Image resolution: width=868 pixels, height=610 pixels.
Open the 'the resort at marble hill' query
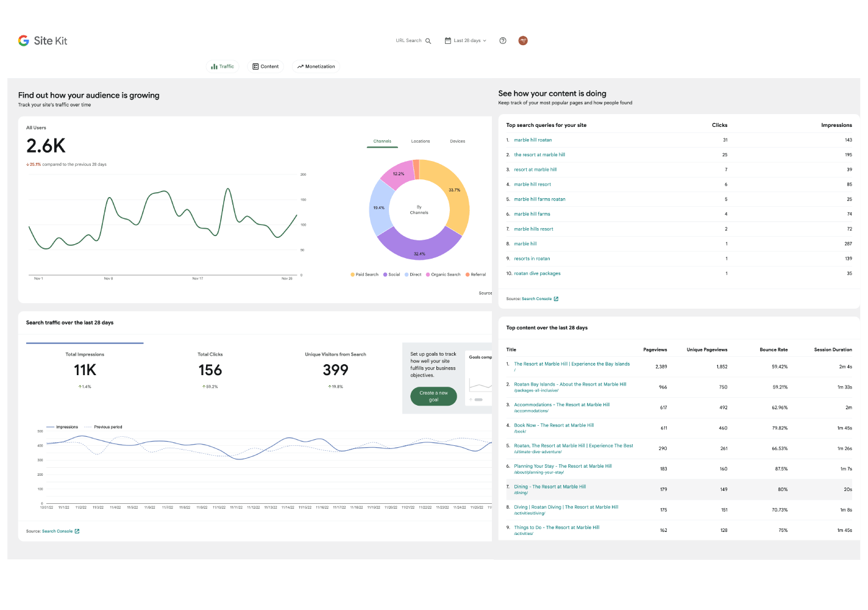point(539,155)
